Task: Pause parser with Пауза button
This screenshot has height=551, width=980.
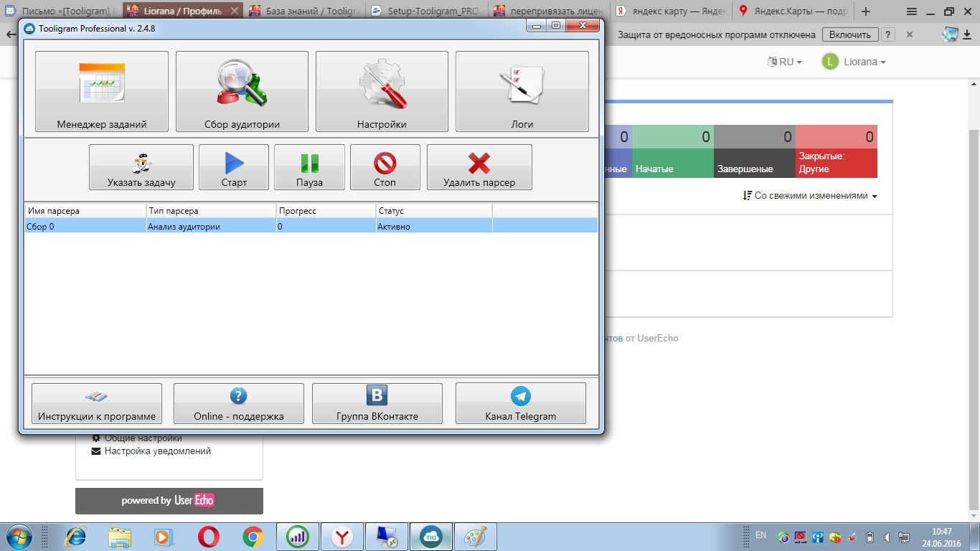Action: pyautogui.click(x=309, y=167)
